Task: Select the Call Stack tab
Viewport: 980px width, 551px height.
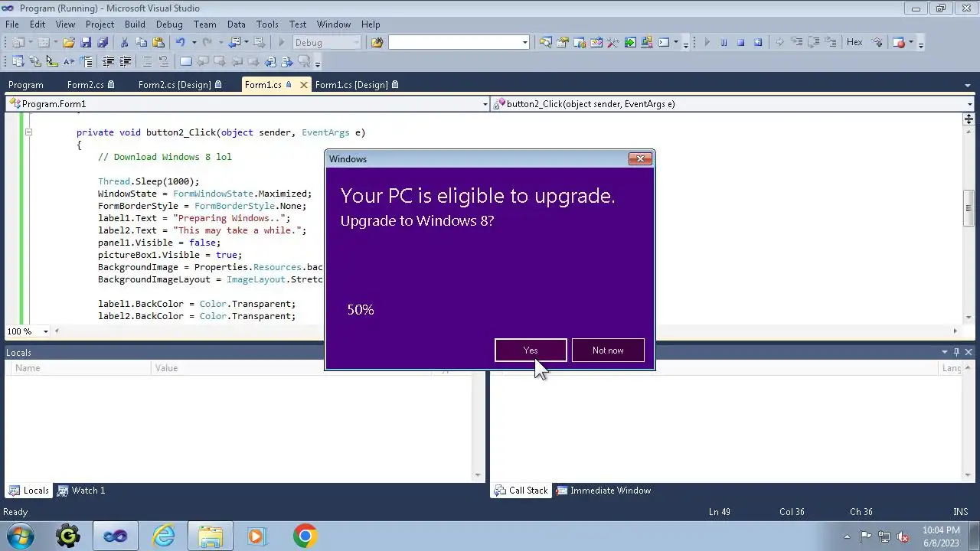Action: coord(521,491)
